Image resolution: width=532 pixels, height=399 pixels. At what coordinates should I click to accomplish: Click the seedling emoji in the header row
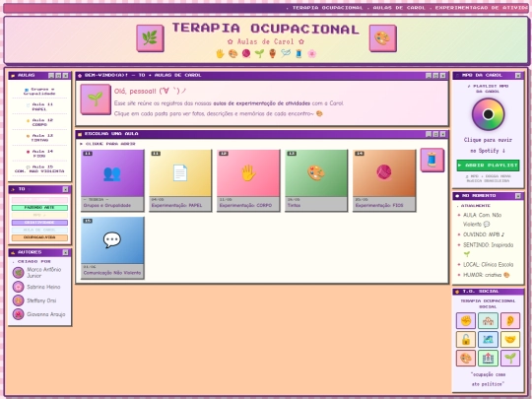259,53
